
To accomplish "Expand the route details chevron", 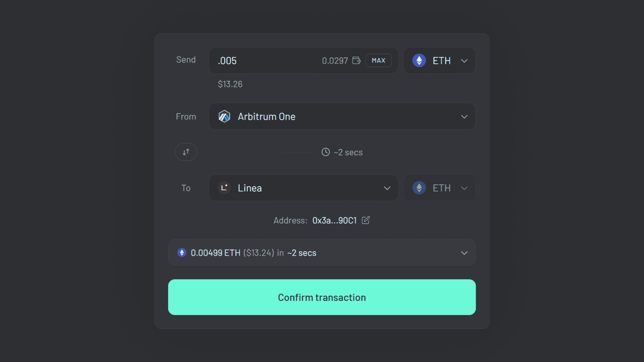I will [x=464, y=253].
